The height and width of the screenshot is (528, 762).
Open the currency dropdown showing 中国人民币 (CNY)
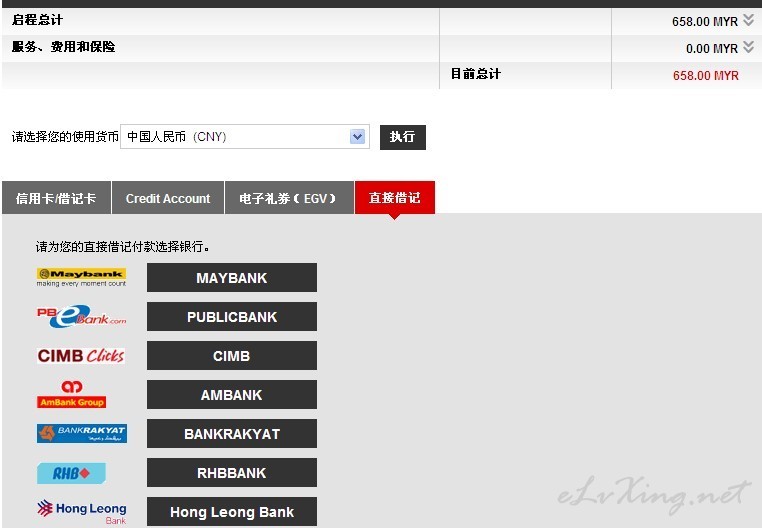coord(244,137)
